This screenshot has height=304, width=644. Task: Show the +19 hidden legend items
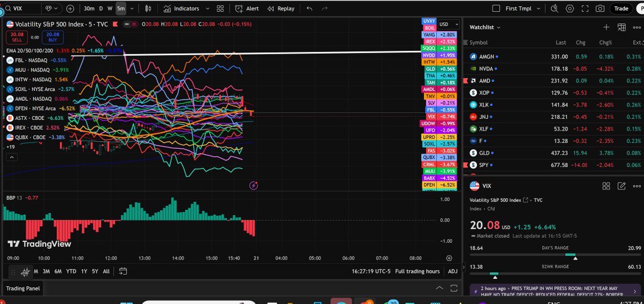11,147
